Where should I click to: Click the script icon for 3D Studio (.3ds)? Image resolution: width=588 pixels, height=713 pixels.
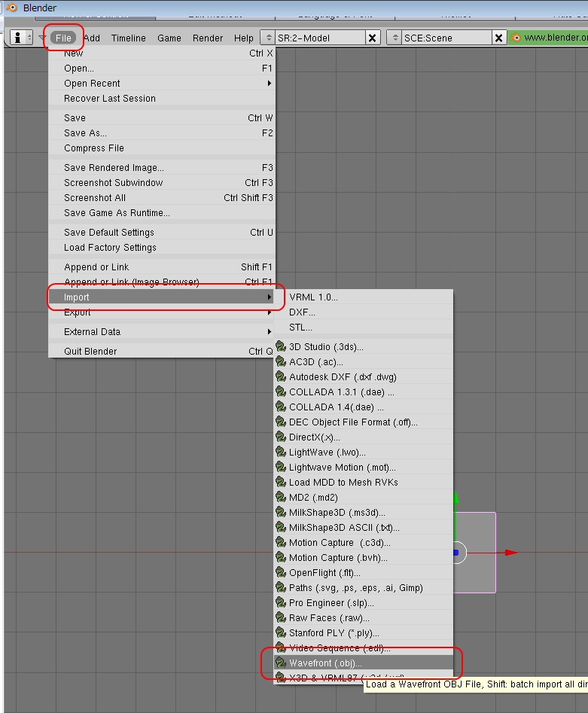click(x=281, y=346)
